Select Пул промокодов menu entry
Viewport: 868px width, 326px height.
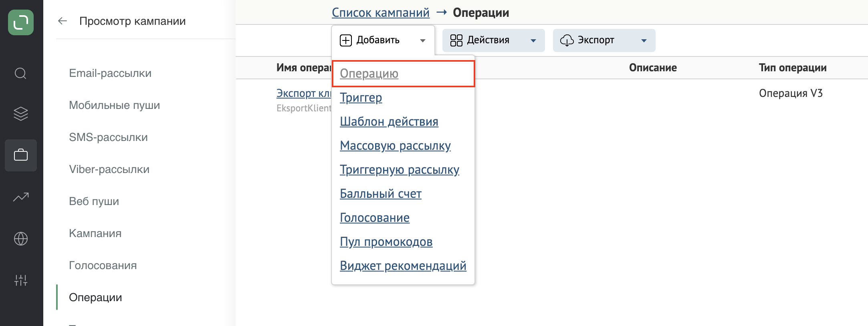point(386,242)
